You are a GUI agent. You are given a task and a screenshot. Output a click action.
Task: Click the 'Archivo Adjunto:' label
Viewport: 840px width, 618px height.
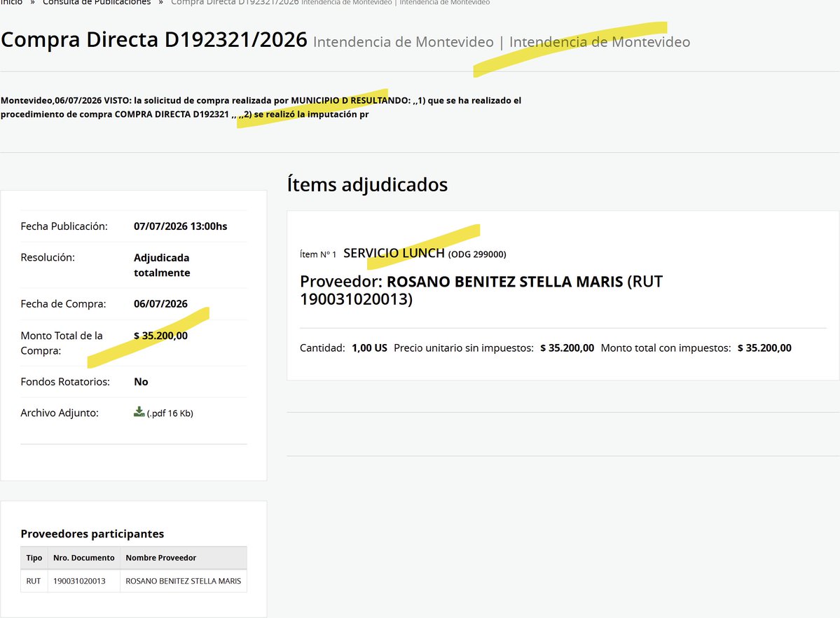pos(60,413)
